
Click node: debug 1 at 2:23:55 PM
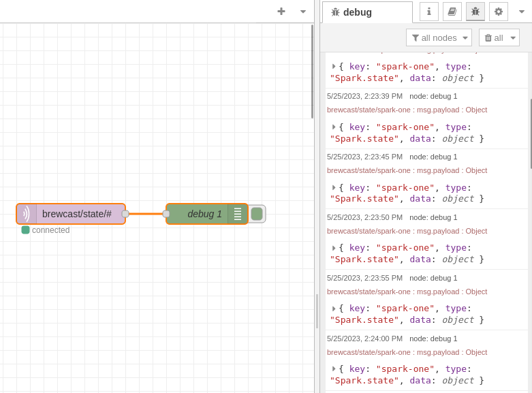pyautogui.click(x=433, y=279)
